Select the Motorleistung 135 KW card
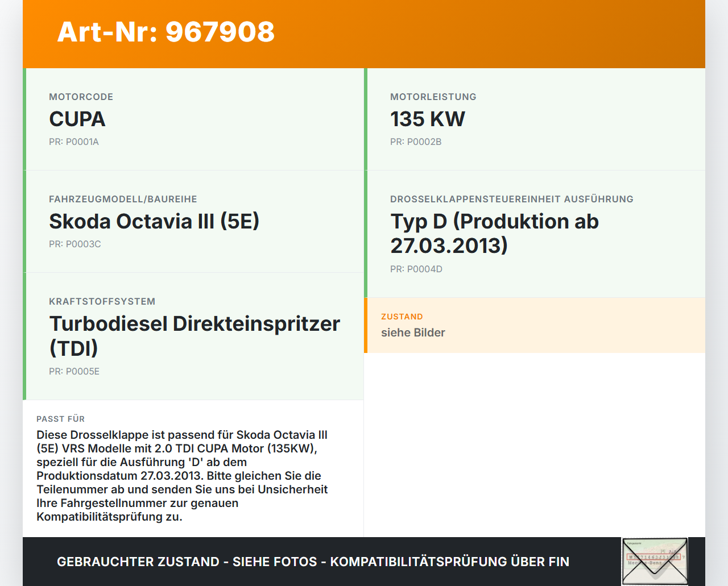Viewport: 728px width, 586px height. tap(535, 119)
